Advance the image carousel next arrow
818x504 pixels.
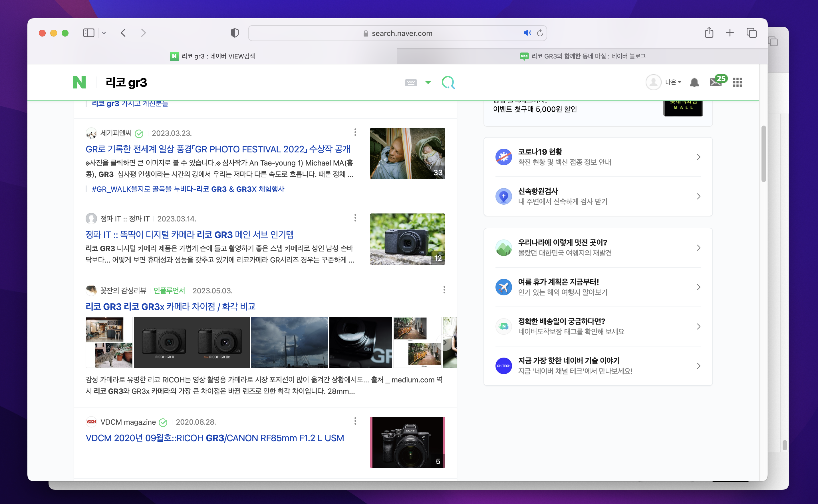[x=445, y=343]
